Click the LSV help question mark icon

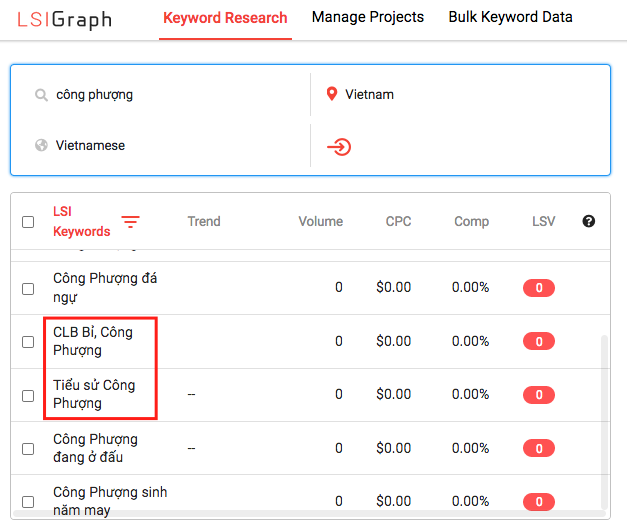pos(589,221)
